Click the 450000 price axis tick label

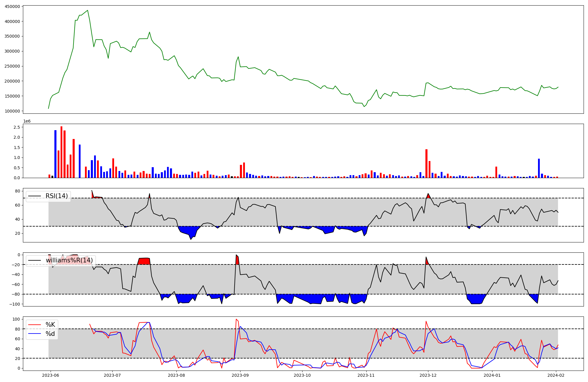click(x=12, y=6)
